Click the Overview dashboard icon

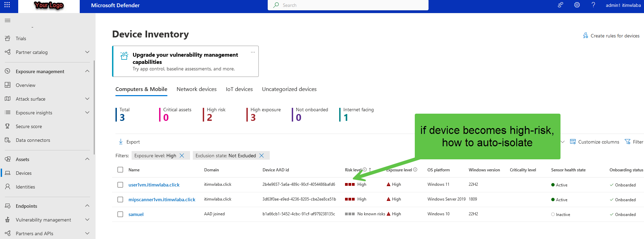click(8, 85)
